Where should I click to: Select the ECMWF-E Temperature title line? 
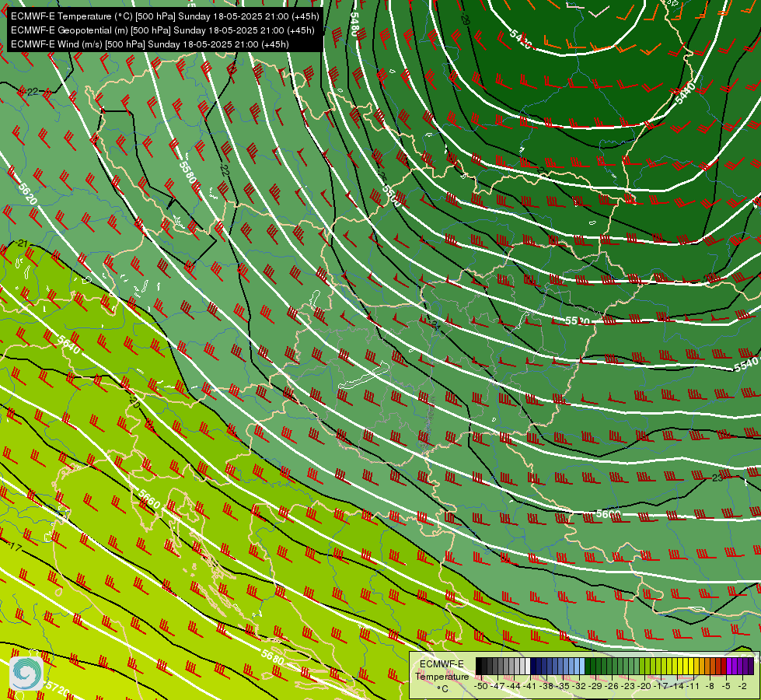(x=165, y=16)
